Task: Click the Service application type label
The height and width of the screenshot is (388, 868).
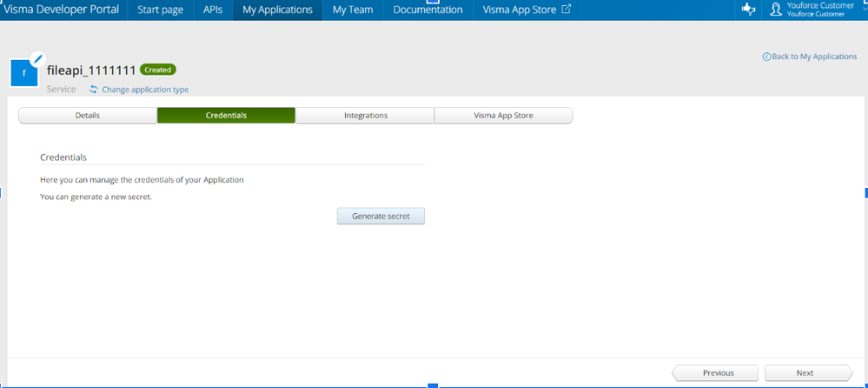Action: coord(62,90)
